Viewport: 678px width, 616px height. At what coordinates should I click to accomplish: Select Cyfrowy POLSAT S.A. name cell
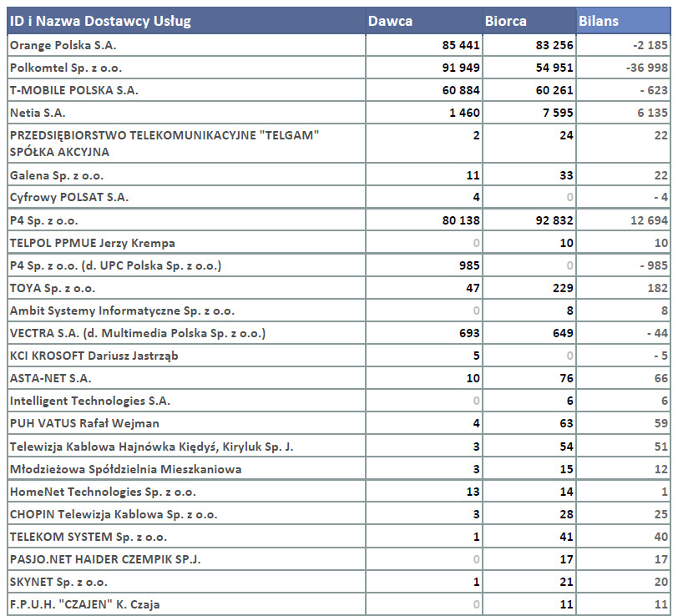click(x=69, y=198)
